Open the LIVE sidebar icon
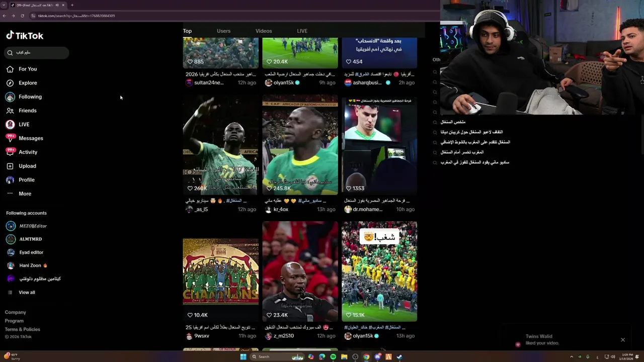644x362 pixels. pyautogui.click(x=10, y=124)
